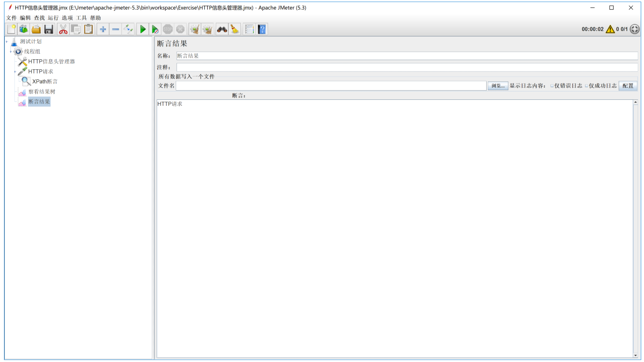Click the no-pauses start icon

coord(155,28)
